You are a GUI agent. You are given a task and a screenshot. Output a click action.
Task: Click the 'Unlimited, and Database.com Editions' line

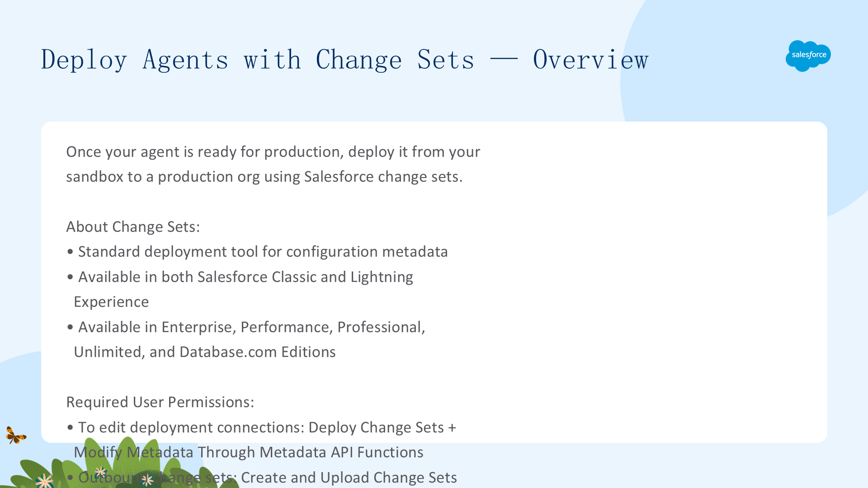pyautogui.click(x=205, y=352)
